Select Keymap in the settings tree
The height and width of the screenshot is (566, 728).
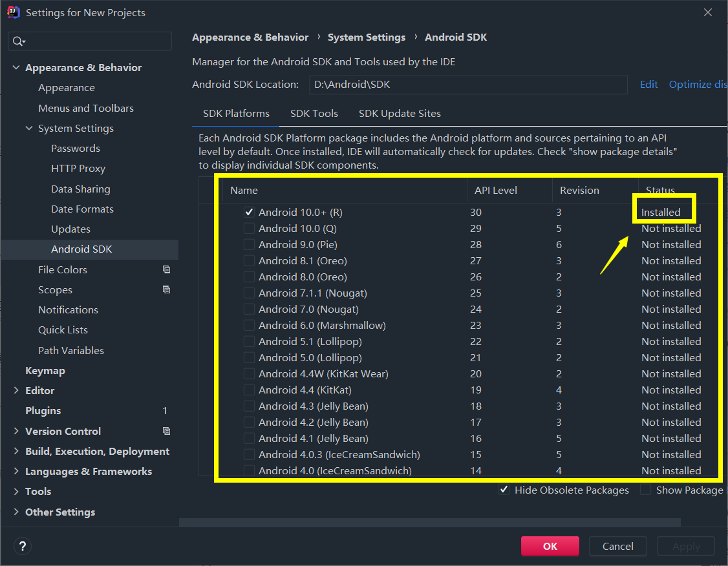[45, 370]
